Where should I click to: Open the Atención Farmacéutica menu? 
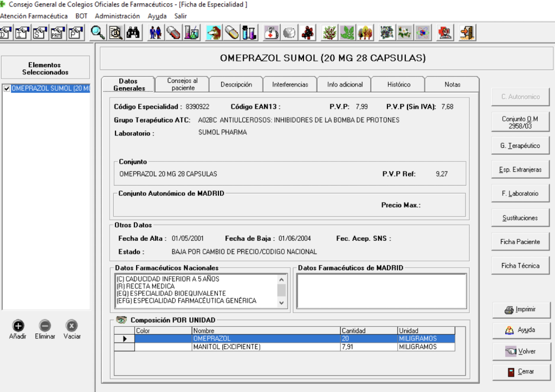(x=34, y=16)
